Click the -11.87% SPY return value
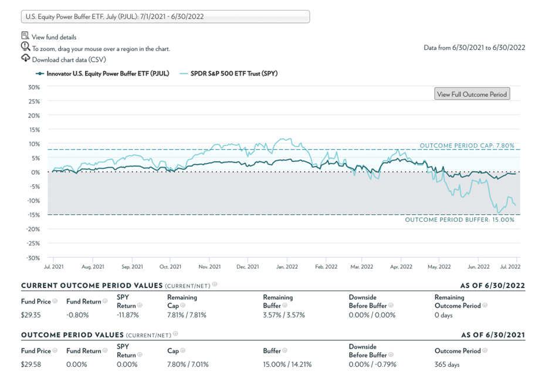Image resolution: width=549 pixels, height=392 pixels. (x=128, y=315)
